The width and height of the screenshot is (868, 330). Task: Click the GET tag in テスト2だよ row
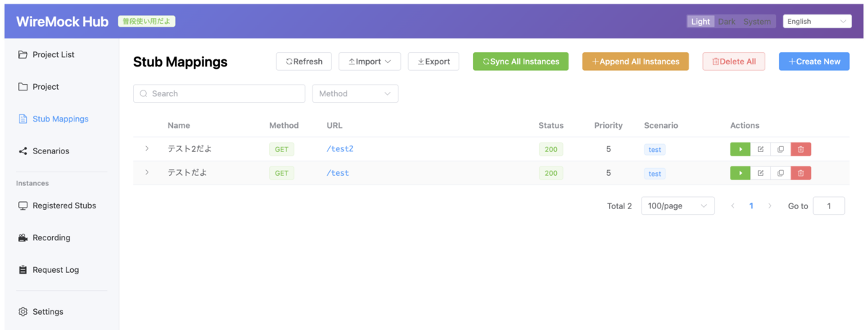[x=281, y=150]
